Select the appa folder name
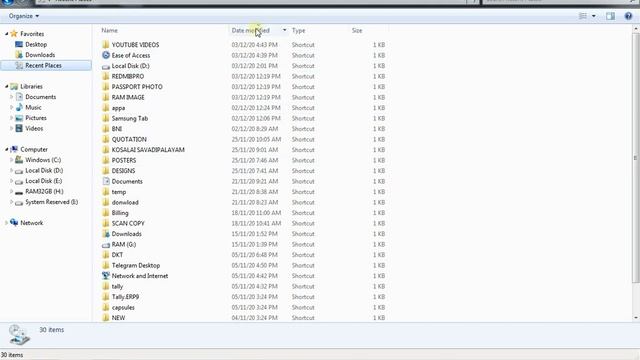The width and height of the screenshot is (640, 360). 118,108
